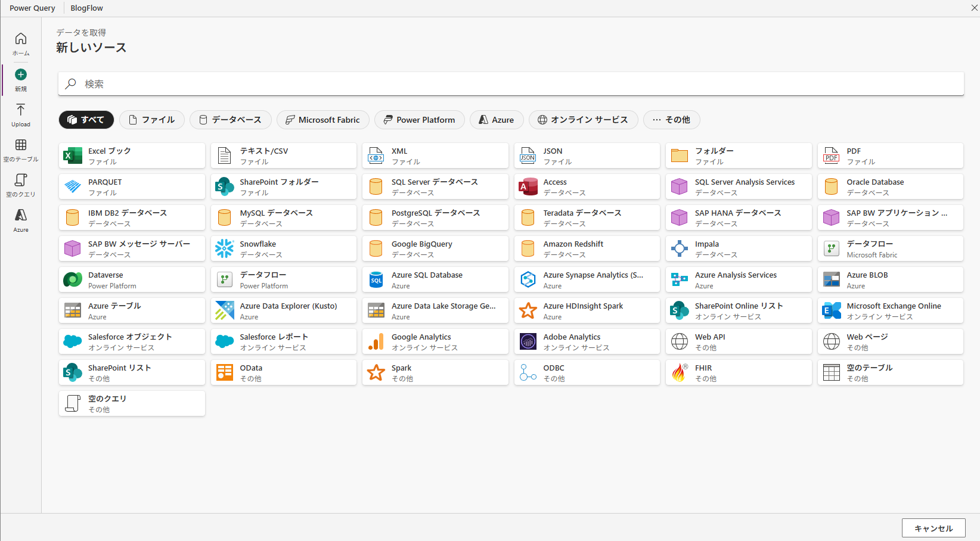Viewport: 980px width, 541px height.
Task: Choose the PARQUET connector icon
Action: (73, 187)
